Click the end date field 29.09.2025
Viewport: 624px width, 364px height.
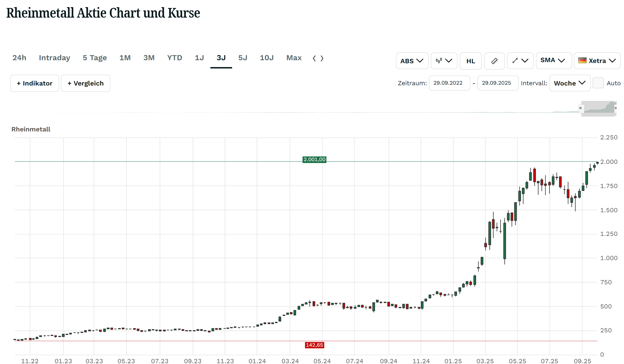(x=498, y=83)
